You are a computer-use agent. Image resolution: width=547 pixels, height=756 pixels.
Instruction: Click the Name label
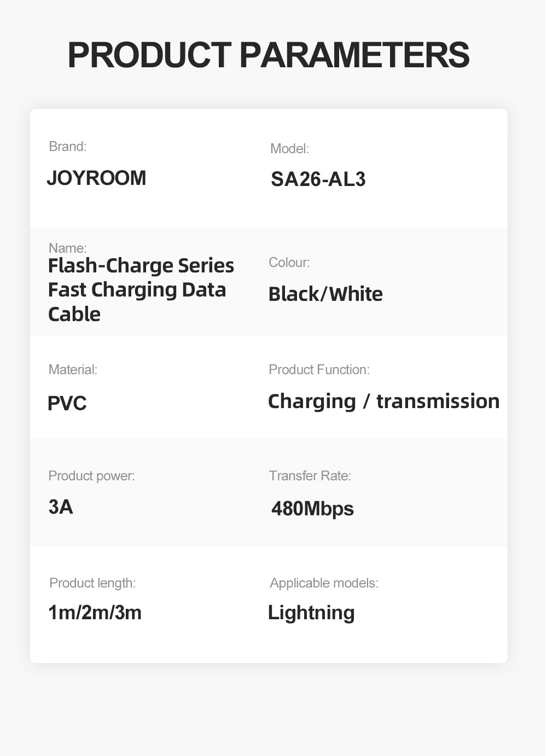click(x=67, y=248)
